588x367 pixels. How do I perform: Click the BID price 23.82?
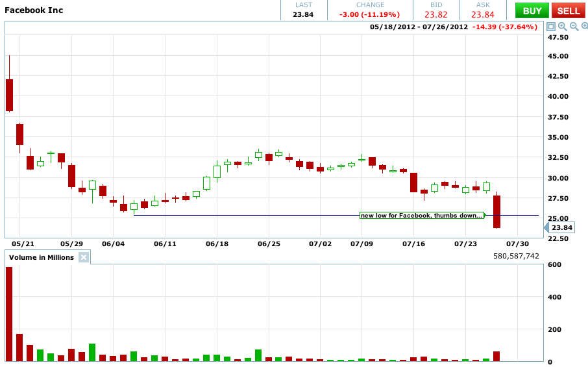435,15
